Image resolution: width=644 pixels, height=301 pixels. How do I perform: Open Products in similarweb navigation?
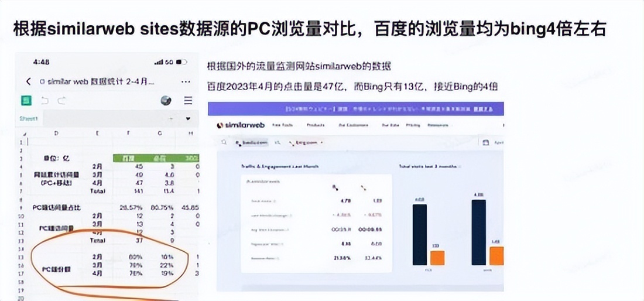[316, 125]
